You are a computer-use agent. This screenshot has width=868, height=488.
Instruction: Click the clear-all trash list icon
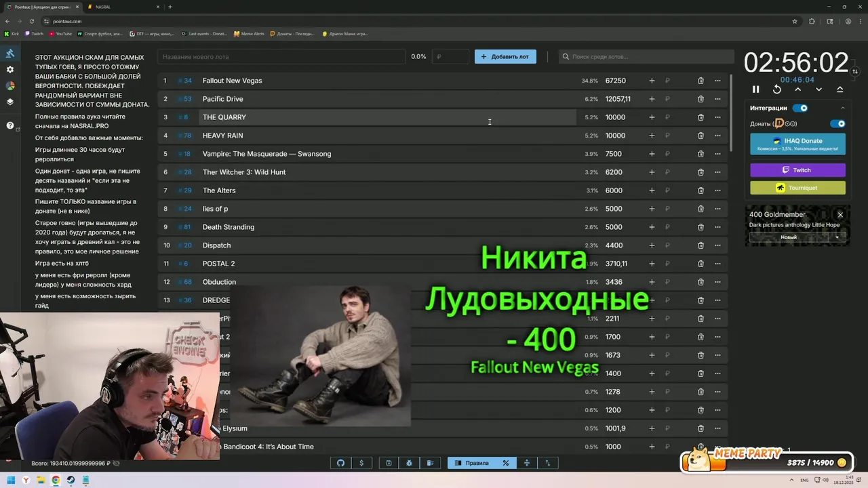pyautogui.click(x=430, y=463)
